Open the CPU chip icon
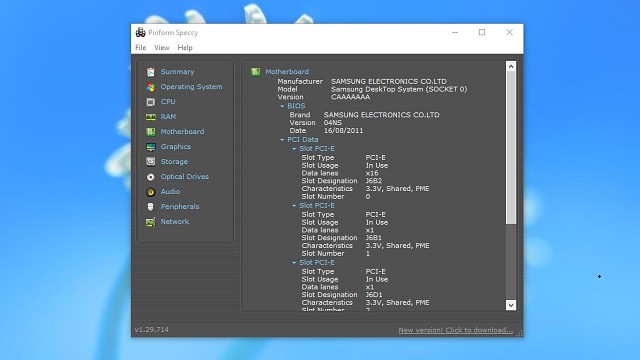The height and width of the screenshot is (360, 640). coord(151,102)
